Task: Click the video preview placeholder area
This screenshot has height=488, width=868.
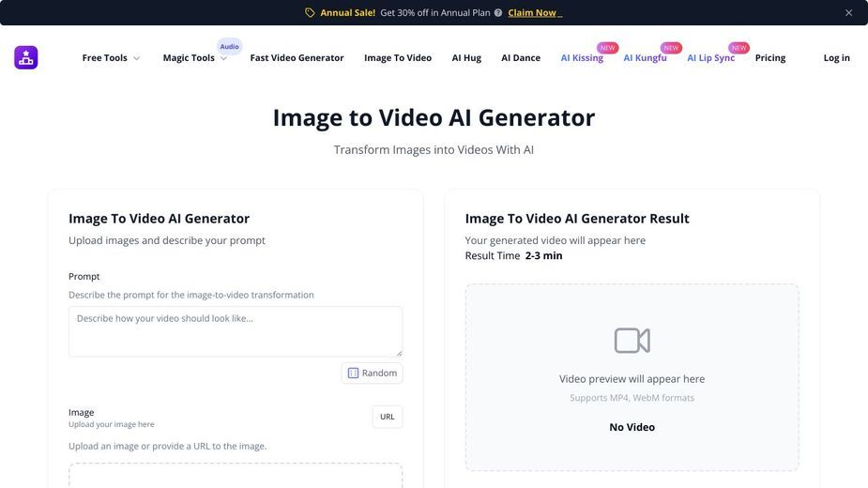Action: point(632,377)
